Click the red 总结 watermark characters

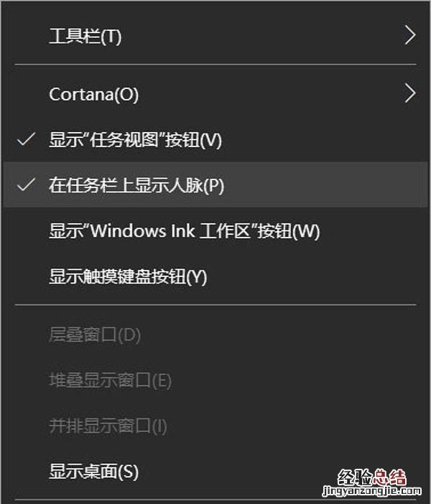[x=390, y=477]
